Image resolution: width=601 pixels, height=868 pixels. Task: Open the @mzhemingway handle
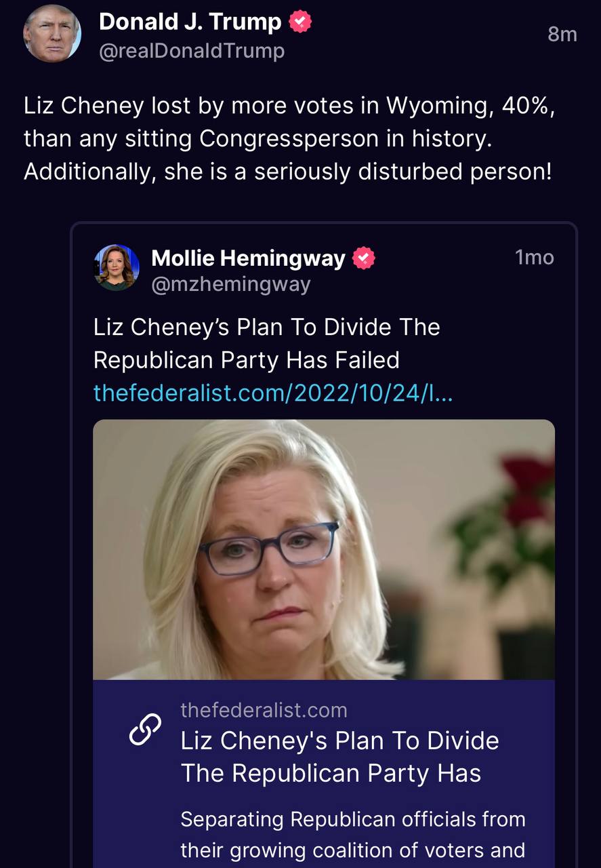(230, 285)
